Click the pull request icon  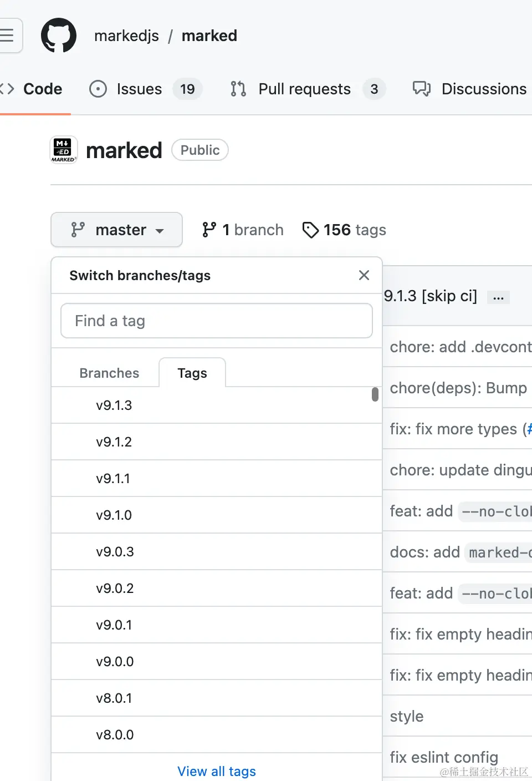(238, 89)
